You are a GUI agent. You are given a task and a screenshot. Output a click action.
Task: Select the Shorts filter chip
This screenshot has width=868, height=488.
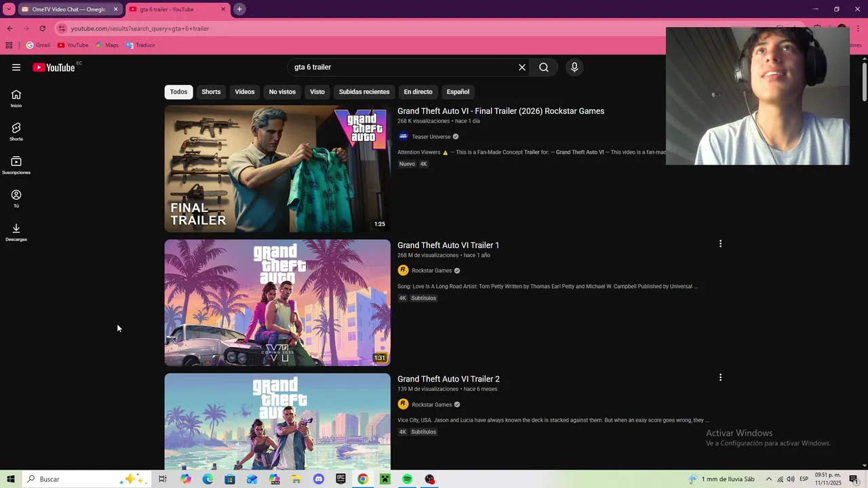[x=211, y=91]
